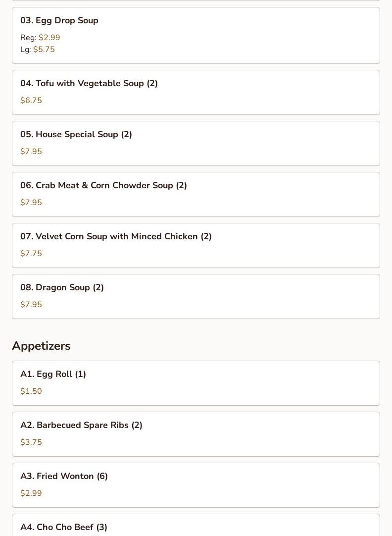This screenshot has height=536, width=392.
Task: Open 07. Velvet Corn Soup with Minced Chicken
Action: tap(196, 245)
